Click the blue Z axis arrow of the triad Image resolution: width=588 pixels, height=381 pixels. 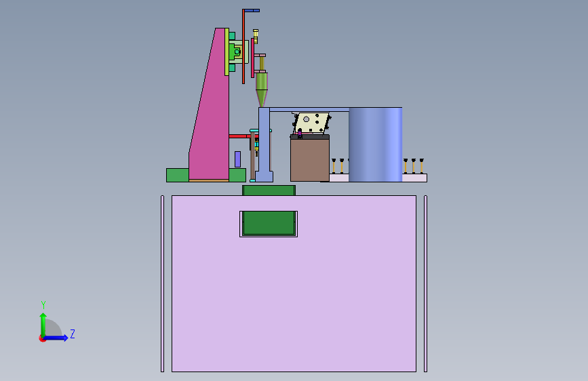point(56,338)
